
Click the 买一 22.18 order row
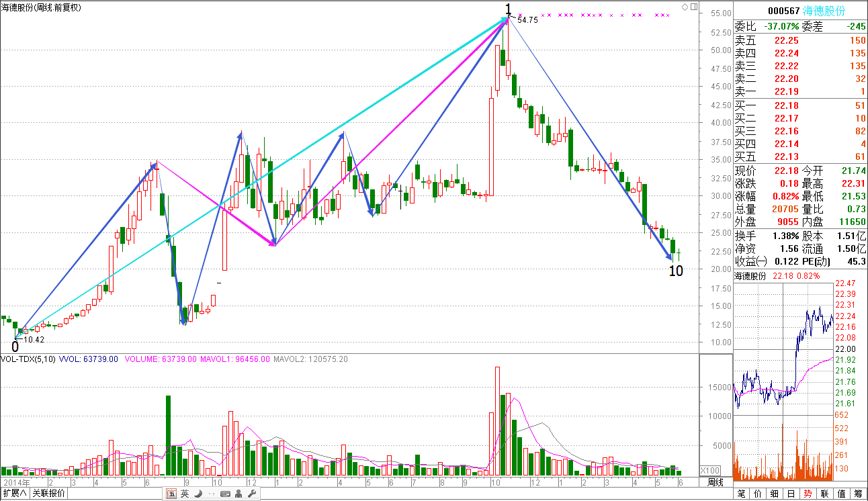click(x=800, y=105)
